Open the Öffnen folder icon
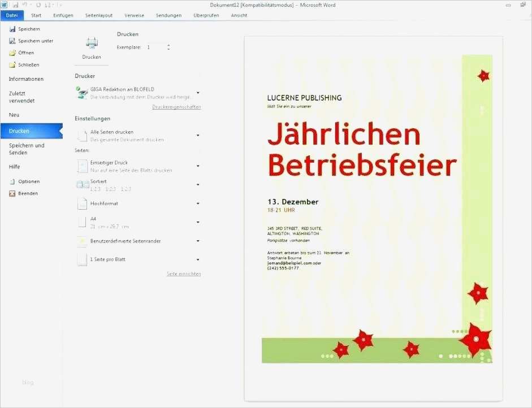Image resolution: width=532 pixels, height=408 pixels. (x=11, y=53)
